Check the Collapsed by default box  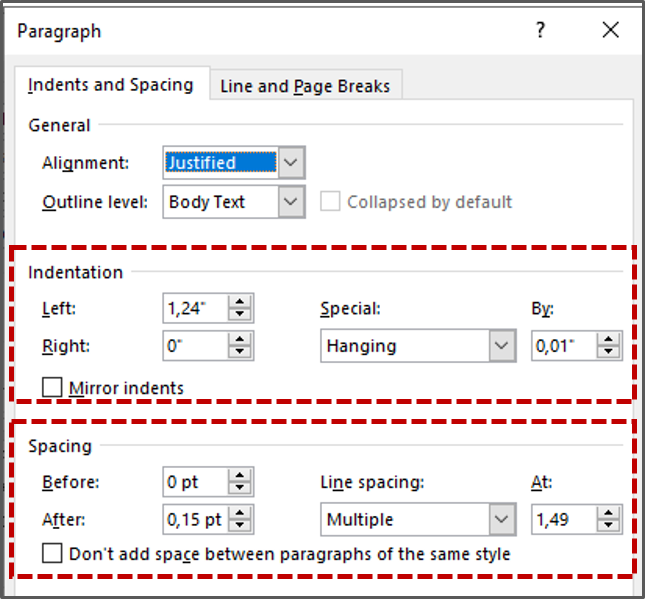point(330,202)
